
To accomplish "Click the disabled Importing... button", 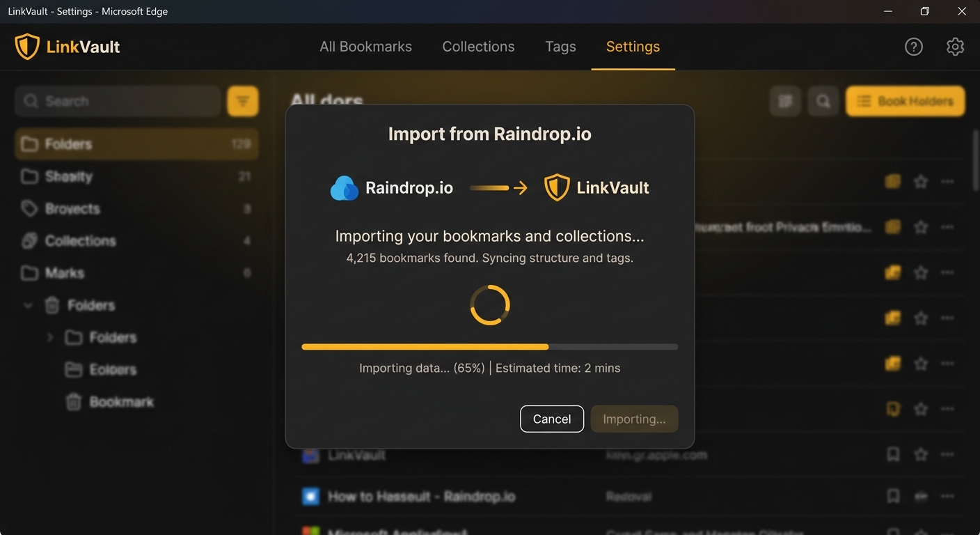I will click(x=634, y=419).
